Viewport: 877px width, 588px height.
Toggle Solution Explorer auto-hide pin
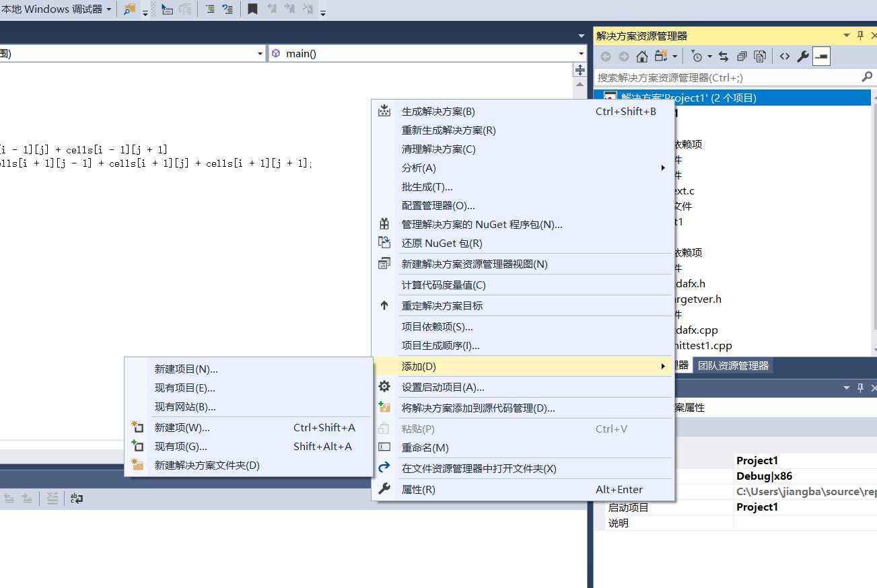click(861, 36)
